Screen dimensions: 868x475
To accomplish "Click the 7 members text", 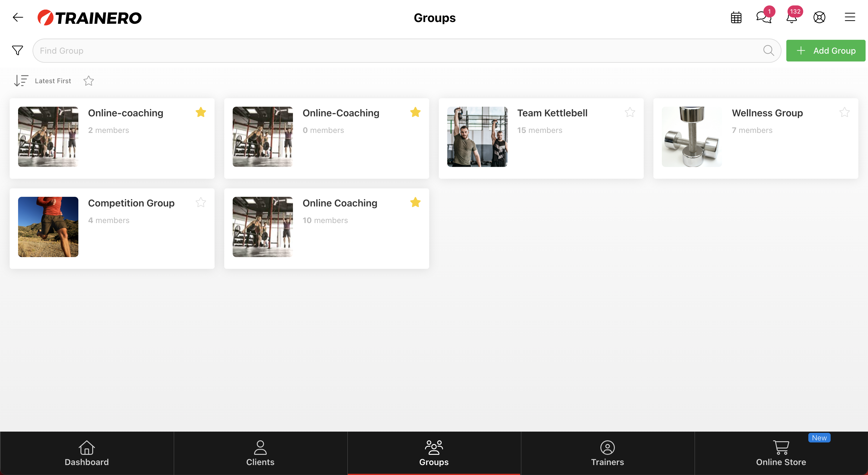I will point(752,131).
